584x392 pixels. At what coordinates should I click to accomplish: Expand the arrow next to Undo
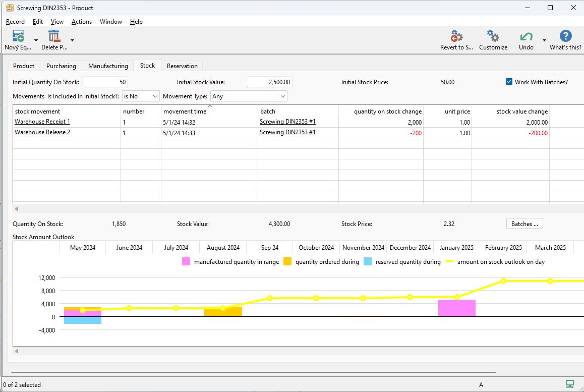(544, 40)
